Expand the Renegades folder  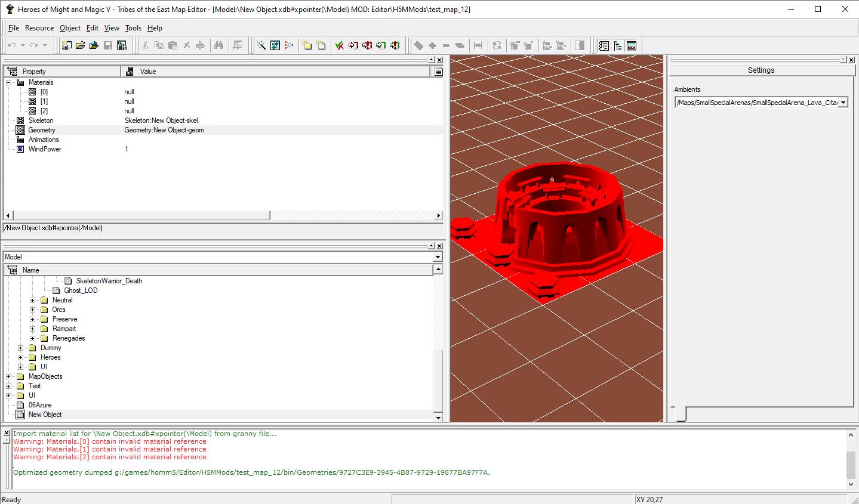pos(33,338)
